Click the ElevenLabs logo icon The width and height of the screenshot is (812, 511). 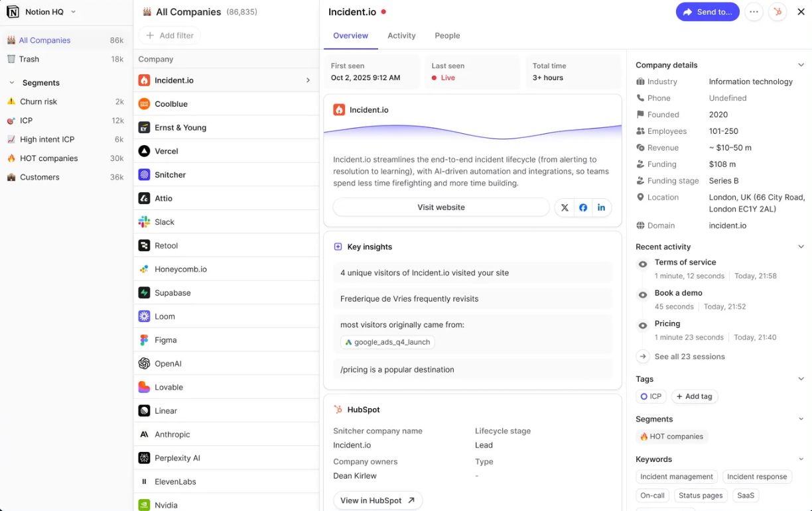(x=144, y=482)
